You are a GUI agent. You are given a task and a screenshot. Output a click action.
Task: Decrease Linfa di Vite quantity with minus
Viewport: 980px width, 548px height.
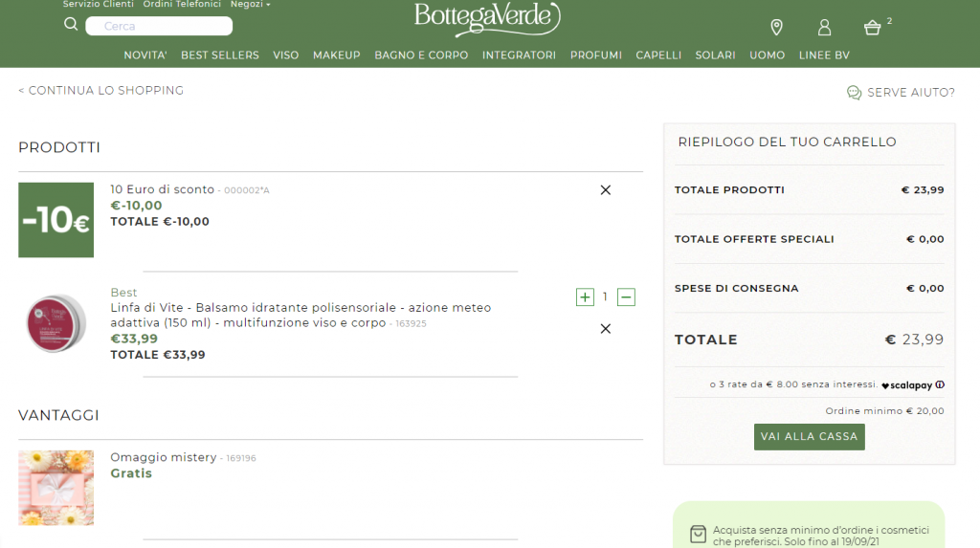pyautogui.click(x=626, y=297)
